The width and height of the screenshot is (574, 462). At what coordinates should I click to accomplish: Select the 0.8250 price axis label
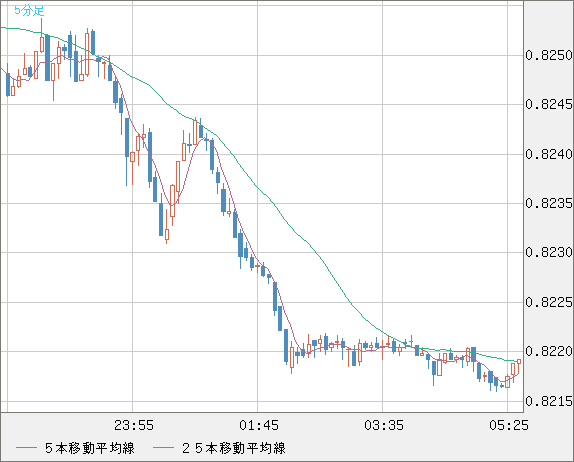[x=549, y=56]
